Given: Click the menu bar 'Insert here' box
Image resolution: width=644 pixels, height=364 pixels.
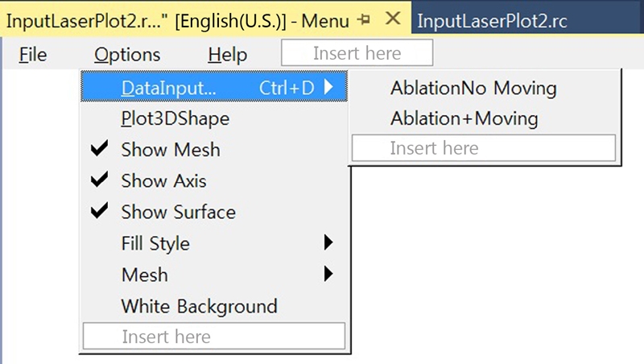Looking at the screenshot, I should point(357,54).
